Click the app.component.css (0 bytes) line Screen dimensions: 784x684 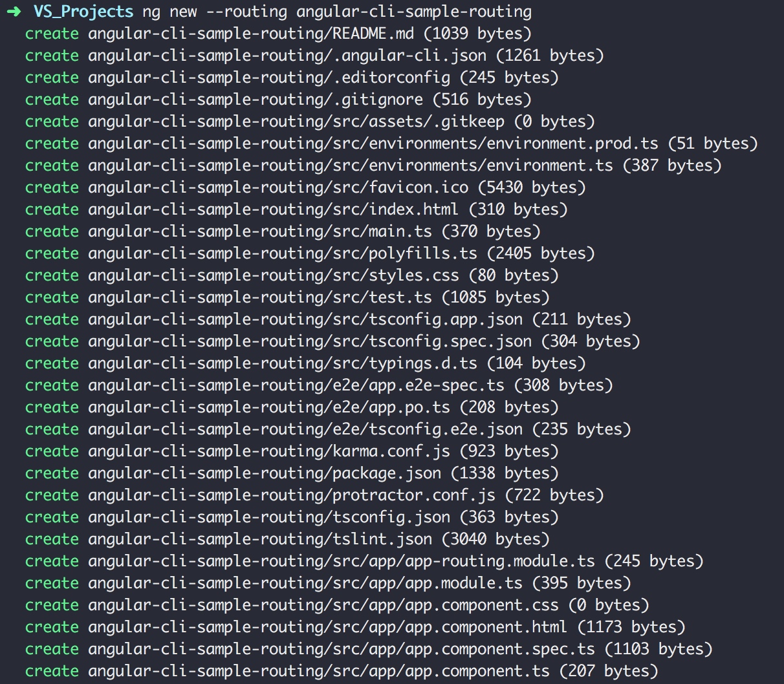tap(337, 605)
